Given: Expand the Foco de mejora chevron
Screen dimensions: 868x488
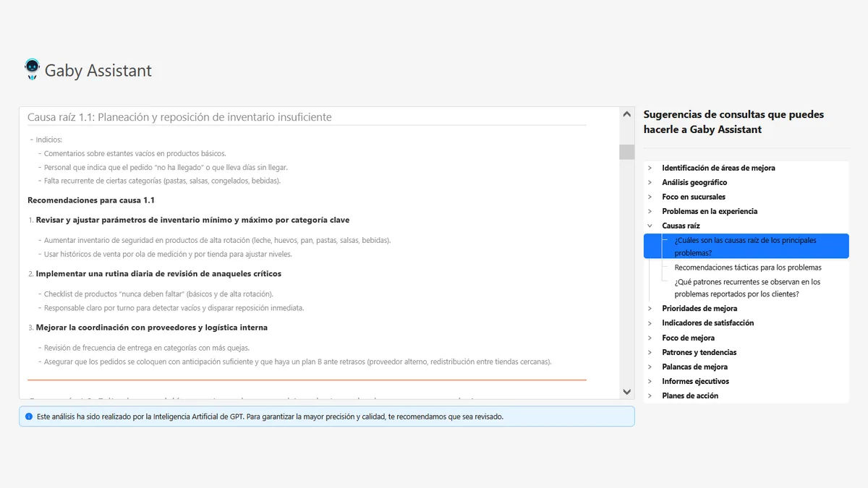Looking at the screenshot, I should [650, 338].
